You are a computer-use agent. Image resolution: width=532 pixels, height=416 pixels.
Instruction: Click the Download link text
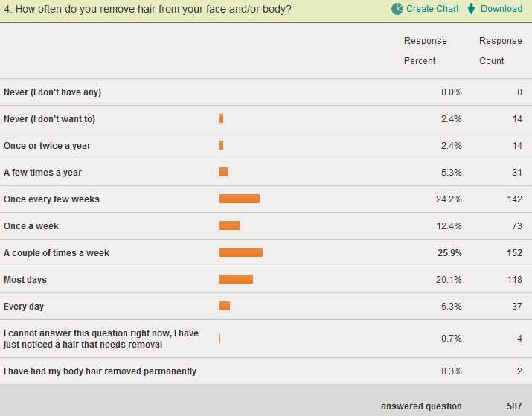point(501,9)
